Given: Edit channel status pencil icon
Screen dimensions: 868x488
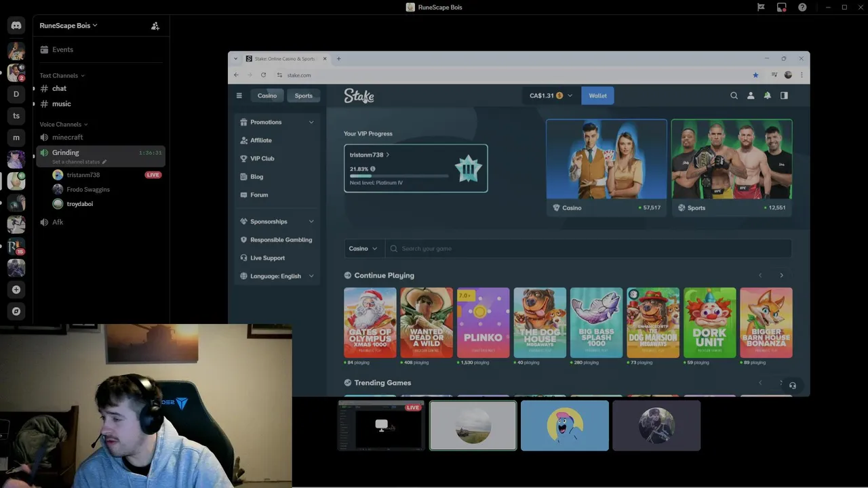Looking at the screenshot, I should tap(104, 162).
